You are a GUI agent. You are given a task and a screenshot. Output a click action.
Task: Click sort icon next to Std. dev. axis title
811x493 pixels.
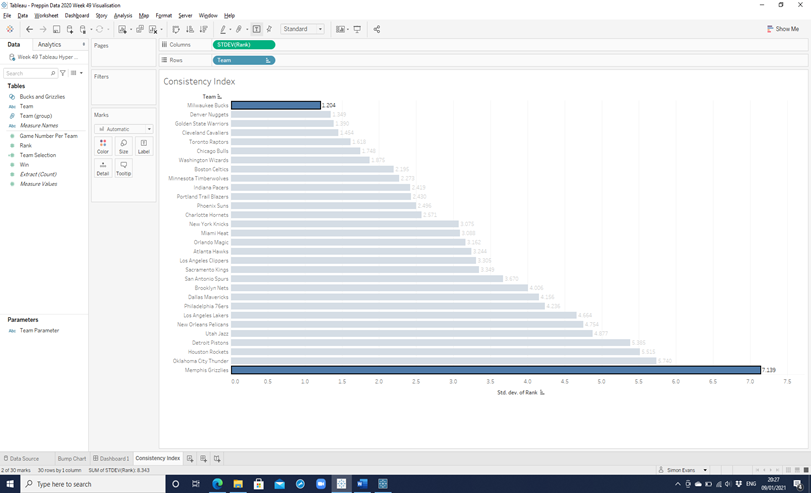542,393
